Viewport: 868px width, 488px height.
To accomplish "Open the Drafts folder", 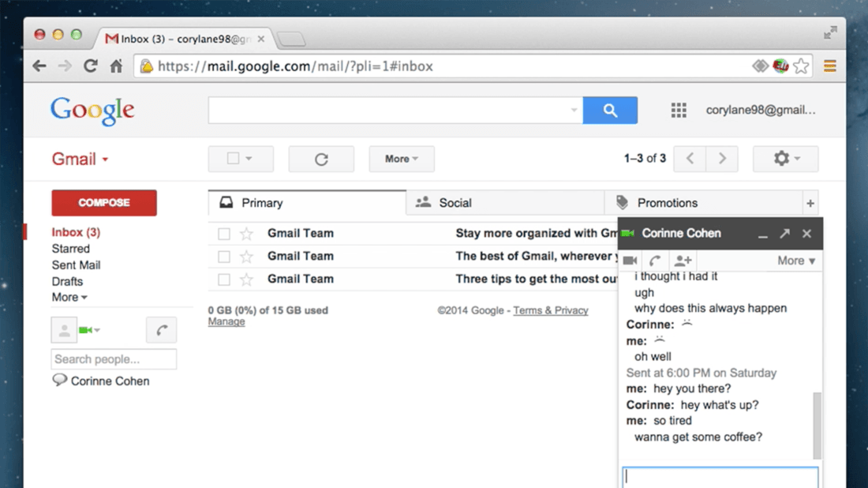I will (67, 281).
